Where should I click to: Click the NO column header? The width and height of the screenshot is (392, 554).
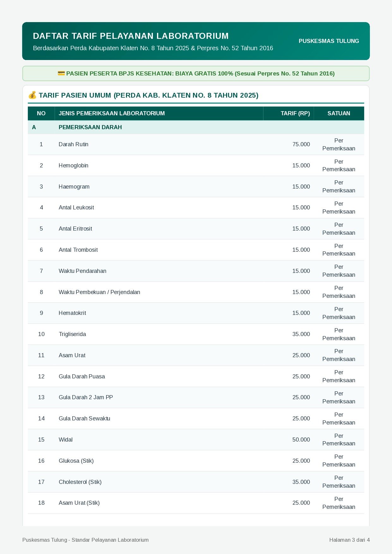tap(41, 113)
